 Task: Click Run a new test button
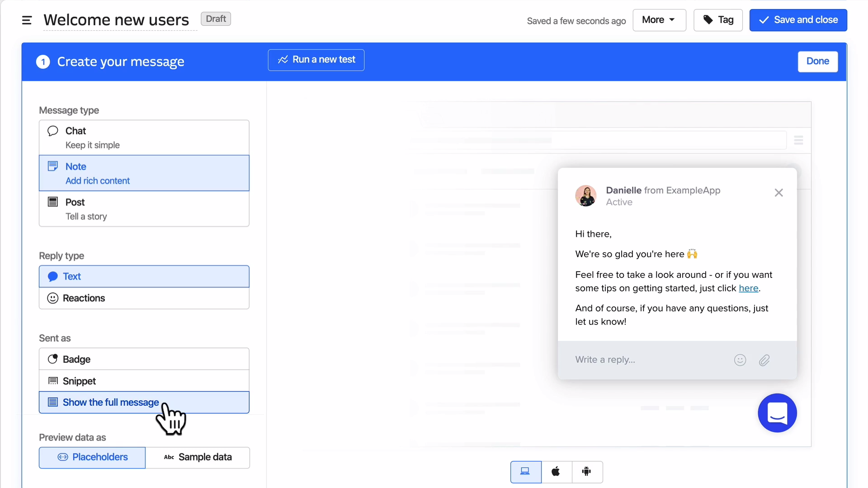click(316, 60)
